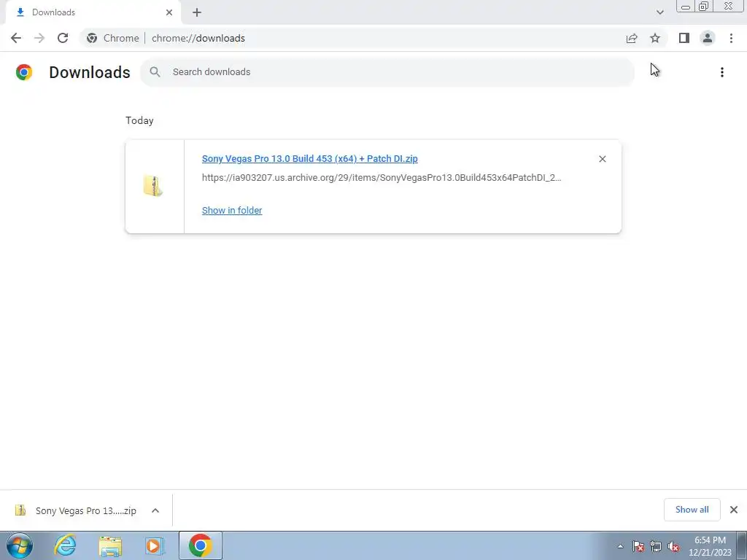Open a new tab with plus button
Screen dimensions: 747x560
pyautogui.click(x=197, y=12)
